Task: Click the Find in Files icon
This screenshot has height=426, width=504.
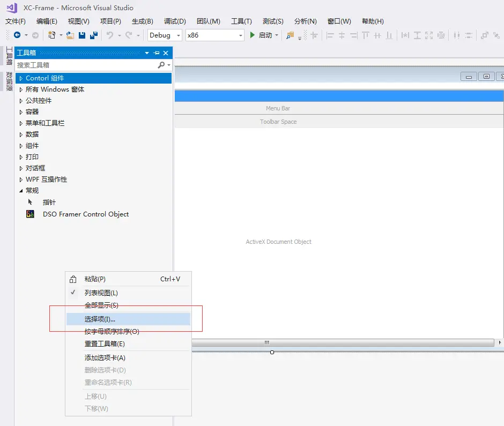Action: (290, 35)
